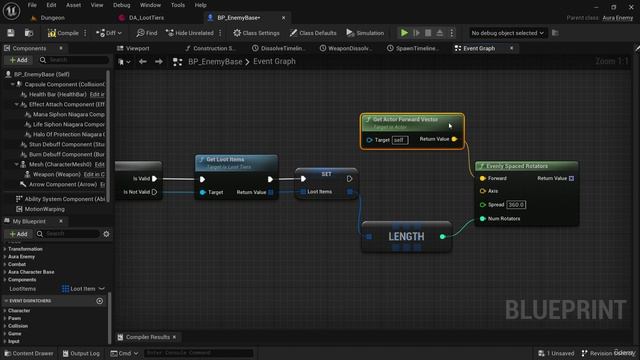Image resolution: width=640 pixels, height=360 pixels.
Task: Click icon right of debug object selector
Action: coord(555,33)
